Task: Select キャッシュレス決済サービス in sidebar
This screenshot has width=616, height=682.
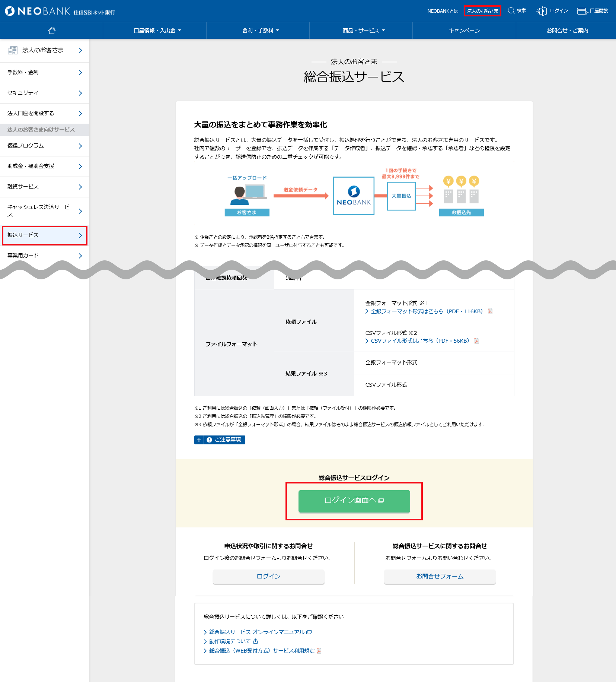Action: 45,211
